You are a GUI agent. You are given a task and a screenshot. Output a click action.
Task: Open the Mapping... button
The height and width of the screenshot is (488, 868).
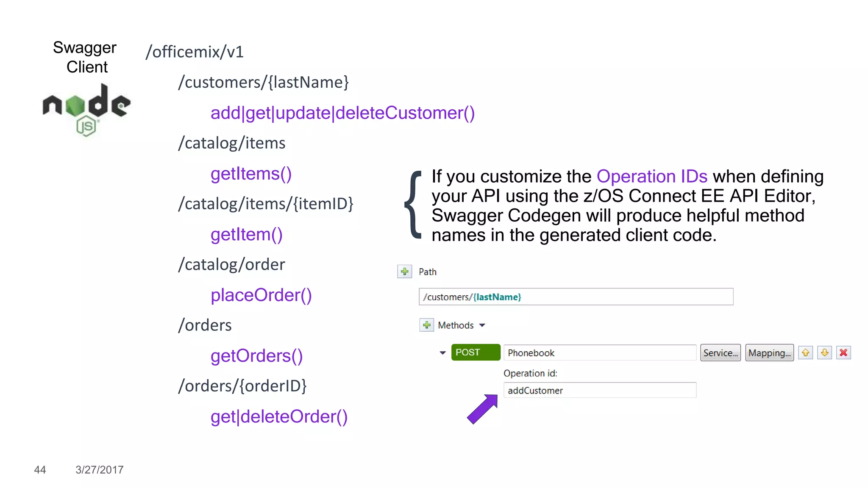769,352
